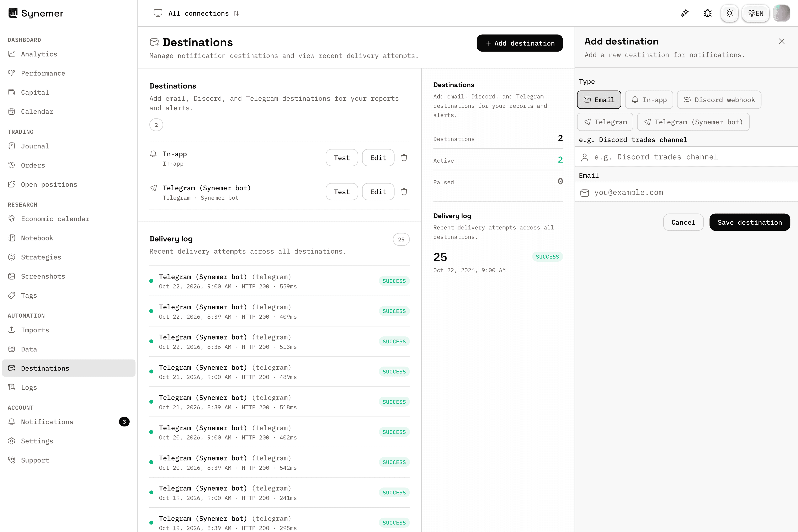Viewport: 798px width, 532px height.
Task: Open Settings in the sidebar
Action: point(69,441)
